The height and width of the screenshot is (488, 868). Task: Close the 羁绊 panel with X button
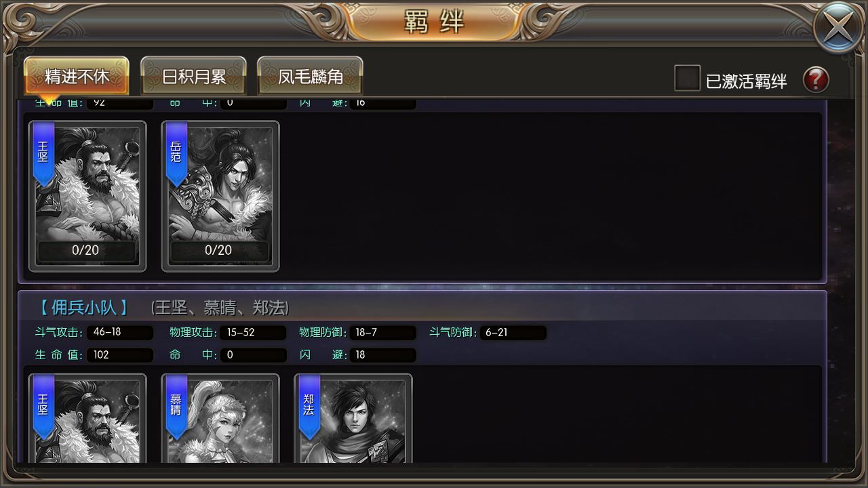(x=838, y=28)
